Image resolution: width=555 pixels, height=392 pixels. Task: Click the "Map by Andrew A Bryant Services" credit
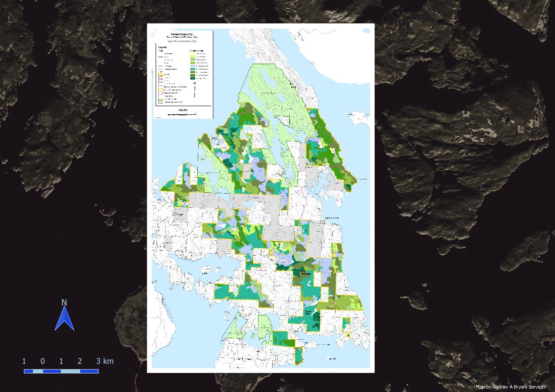pyautogui.click(x=510, y=387)
